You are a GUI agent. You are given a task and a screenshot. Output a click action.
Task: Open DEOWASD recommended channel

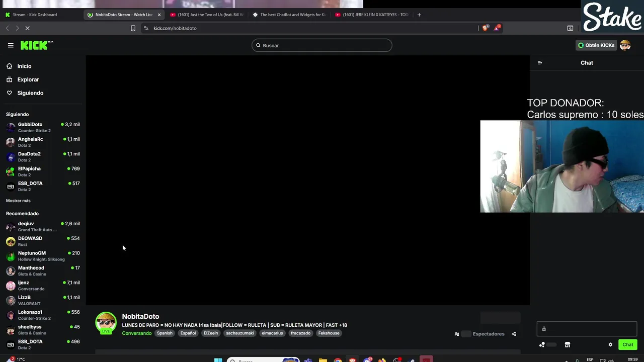tap(43, 241)
